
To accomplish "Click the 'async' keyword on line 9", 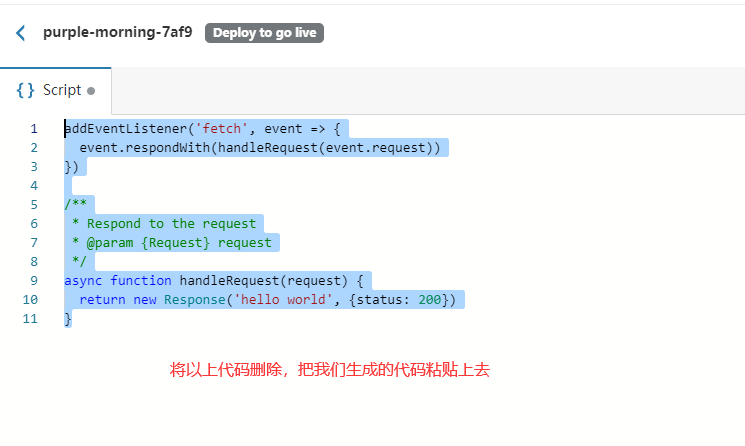I will click(x=83, y=281).
